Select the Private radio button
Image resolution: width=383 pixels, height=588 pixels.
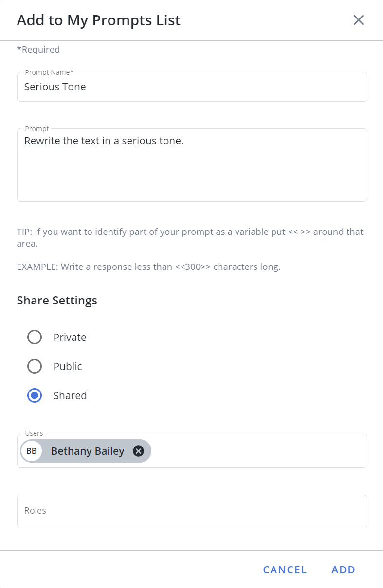(x=35, y=337)
